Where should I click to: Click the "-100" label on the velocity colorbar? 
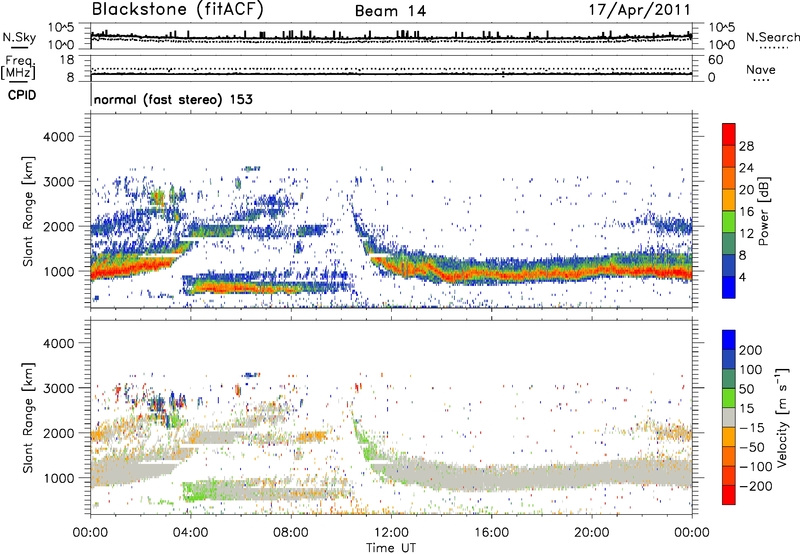(x=755, y=467)
